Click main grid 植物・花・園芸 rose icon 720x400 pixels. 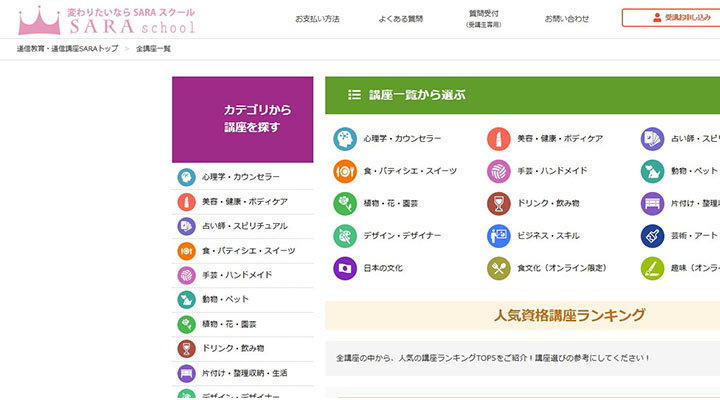point(345,203)
